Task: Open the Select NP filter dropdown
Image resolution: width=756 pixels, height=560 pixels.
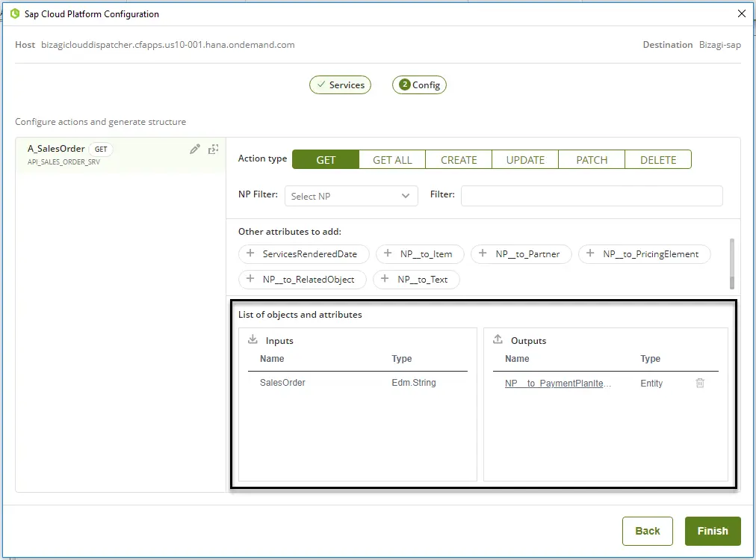Action: pos(351,197)
